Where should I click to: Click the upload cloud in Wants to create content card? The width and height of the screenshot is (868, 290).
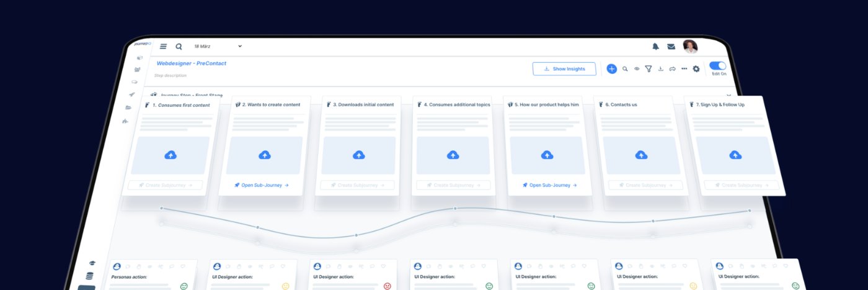[x=265, y=155]
